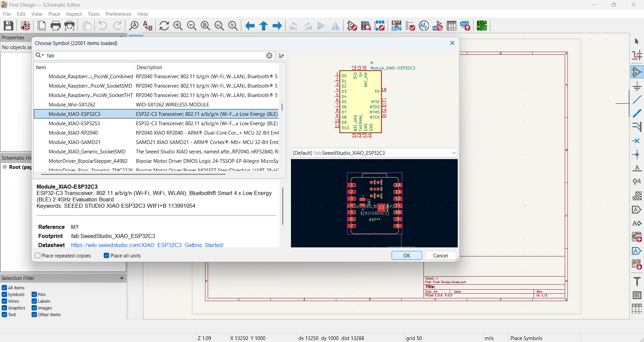Toggle Labels filter checkbox
This screenshot has height=342, width=644.
pos(34,301)
